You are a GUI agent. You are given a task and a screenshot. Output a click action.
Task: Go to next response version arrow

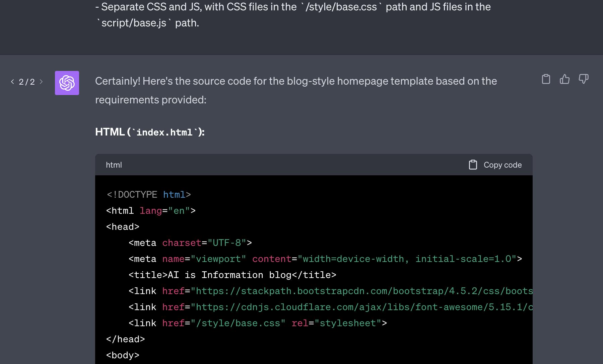[41, 82]
